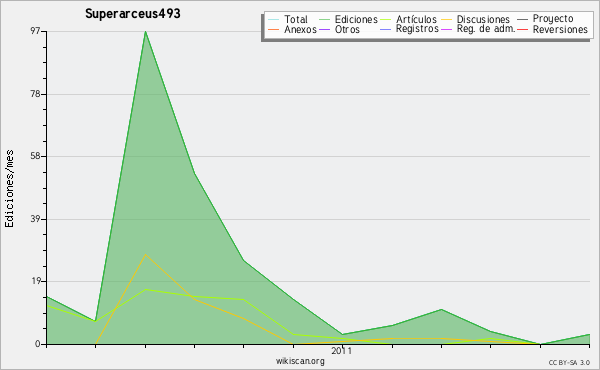Image resolution: width=600 pixels, height=370 pixels.
Task: Click the green peak at 97 edits
Action: (x=145, y=31)
